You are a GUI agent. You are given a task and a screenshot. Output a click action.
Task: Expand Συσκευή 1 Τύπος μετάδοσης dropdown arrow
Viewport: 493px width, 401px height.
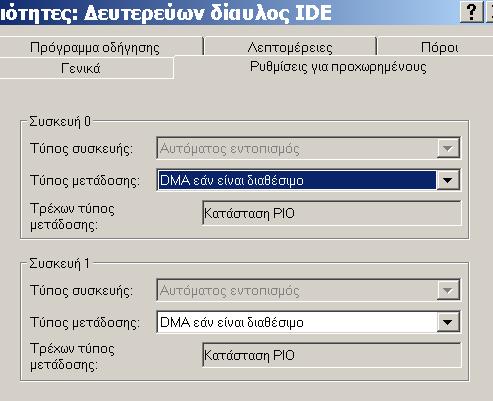click(x=448, y=322)
